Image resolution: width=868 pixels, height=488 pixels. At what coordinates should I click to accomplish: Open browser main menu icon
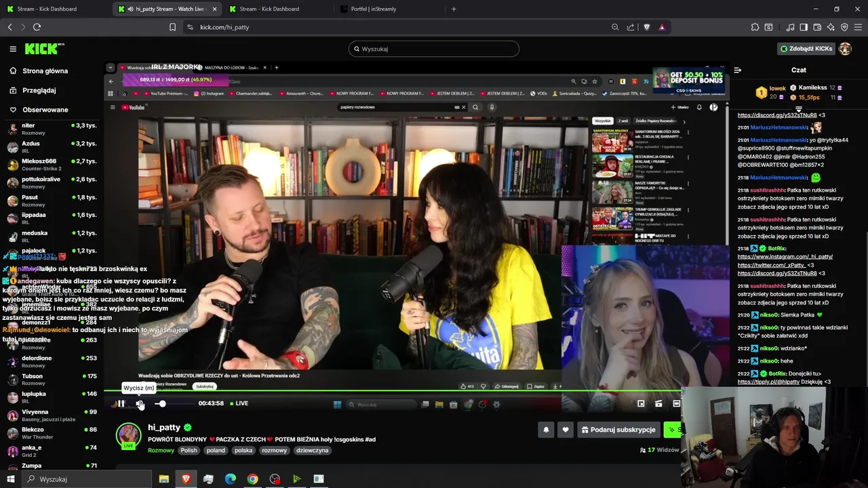pyautogui.click(x=859, y=27)
